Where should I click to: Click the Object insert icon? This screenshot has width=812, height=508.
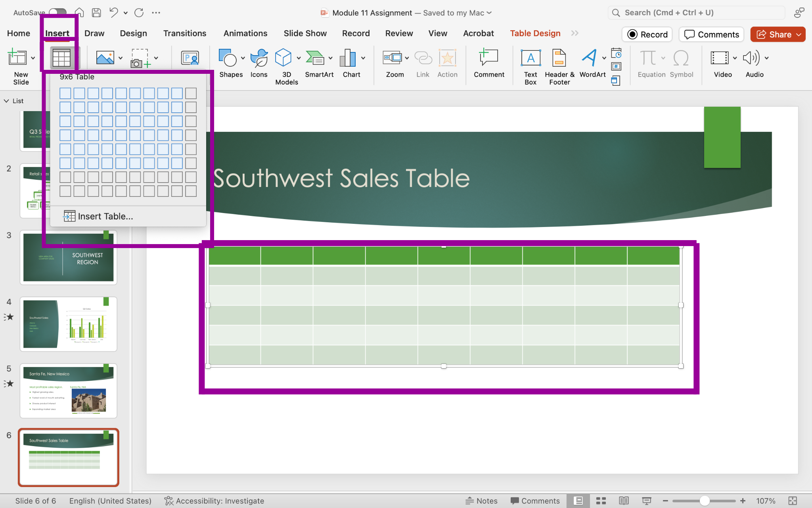pos(616,81)
